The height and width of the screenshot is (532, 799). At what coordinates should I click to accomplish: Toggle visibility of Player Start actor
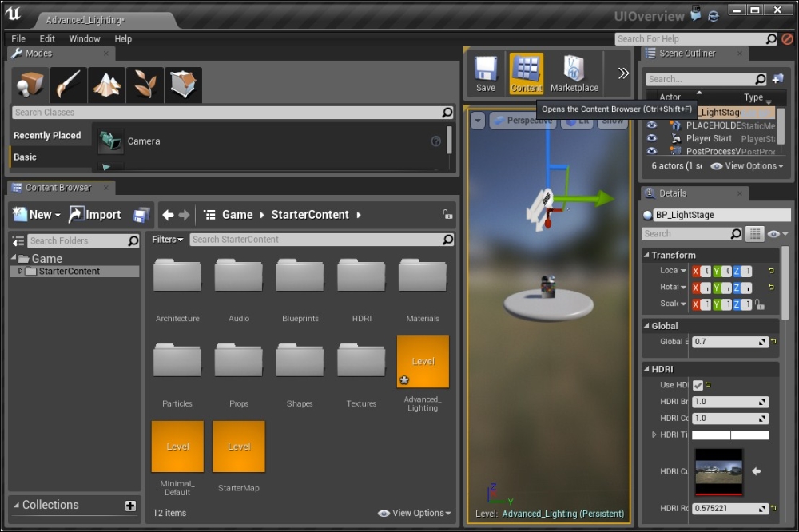pos(652,138)
